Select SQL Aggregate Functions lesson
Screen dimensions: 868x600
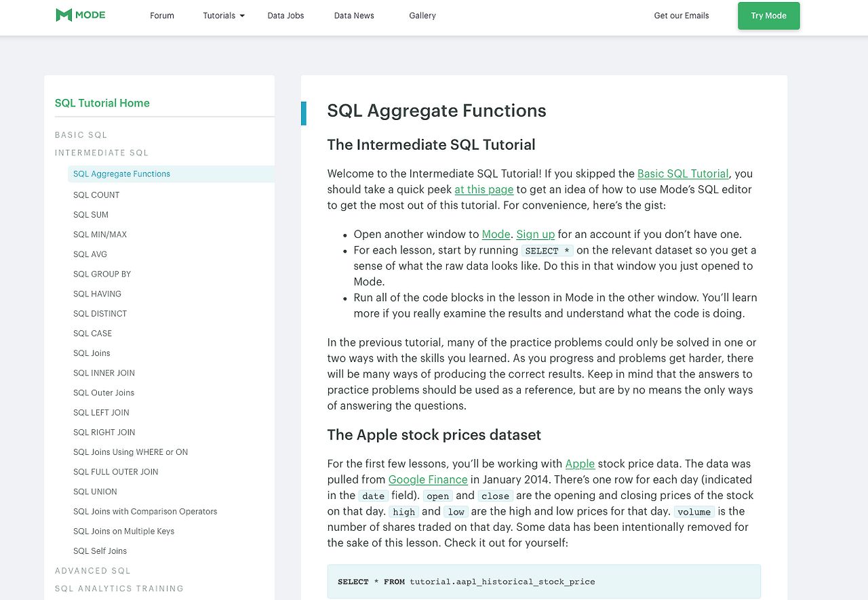(171, 174)
